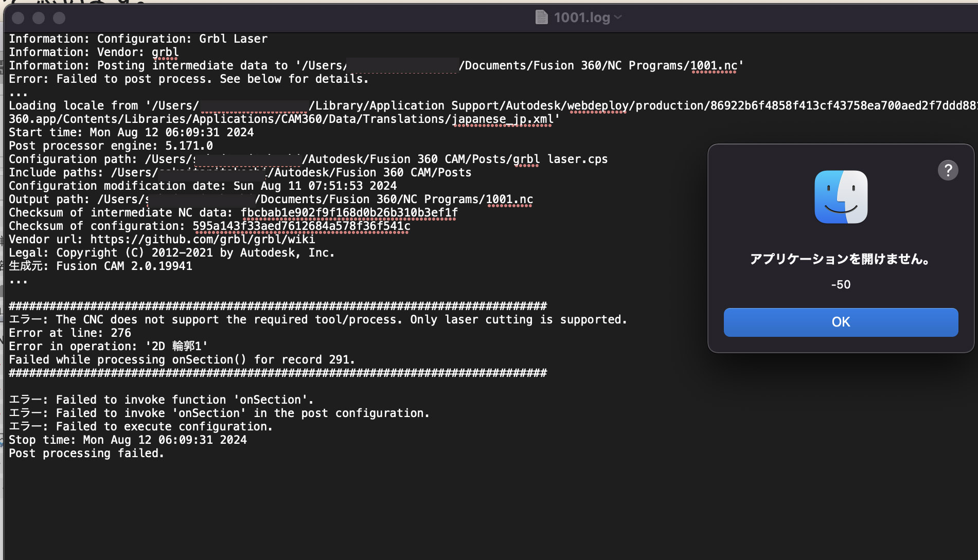The width and height of the screenshot is (978, 560).
Task: Click the 1001.log window title text
Action: click(x=582, y=17)
